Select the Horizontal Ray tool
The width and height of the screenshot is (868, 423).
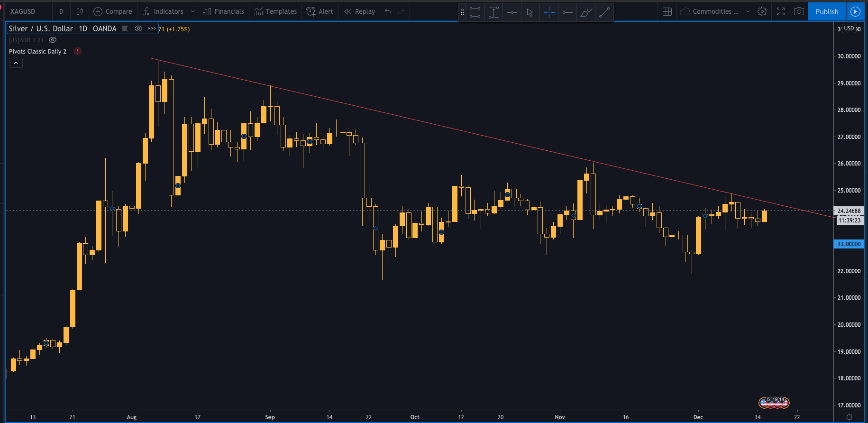(567, 12)
